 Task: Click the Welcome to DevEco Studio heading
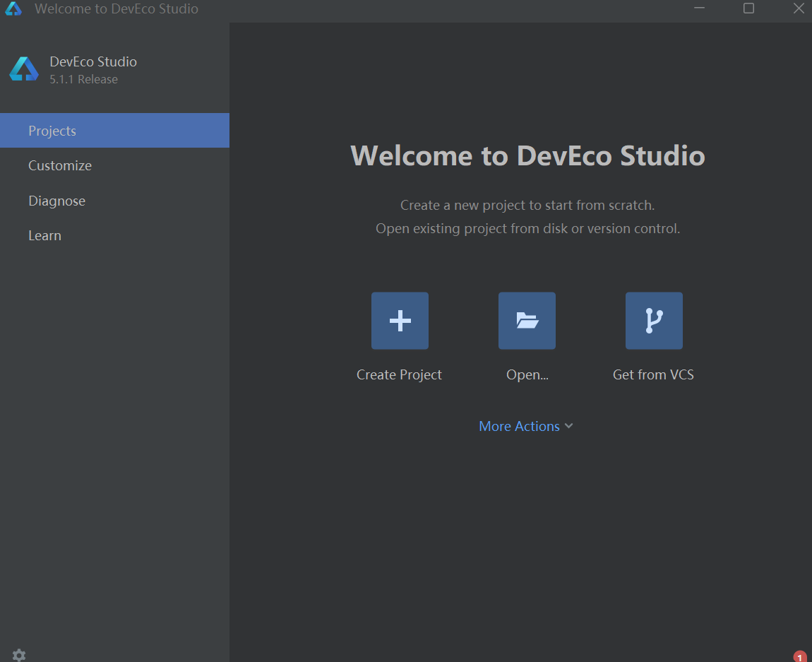pos(527,155)
